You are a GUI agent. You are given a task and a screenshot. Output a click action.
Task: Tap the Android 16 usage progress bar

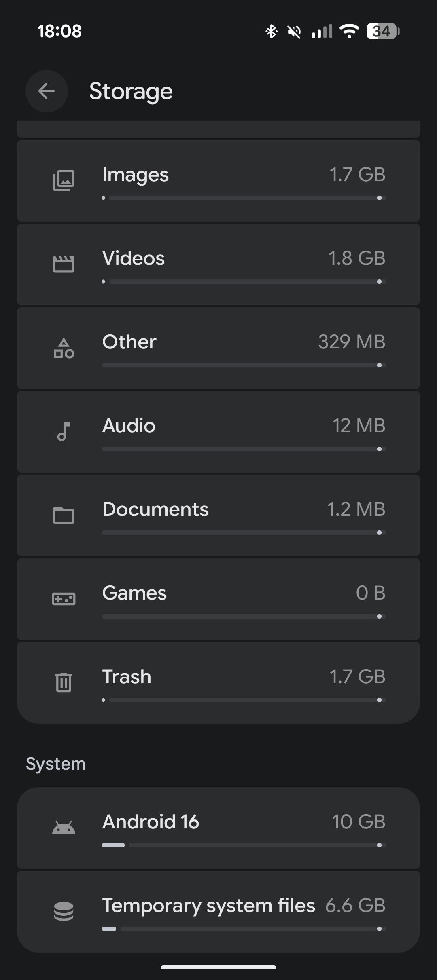(244, 845)
